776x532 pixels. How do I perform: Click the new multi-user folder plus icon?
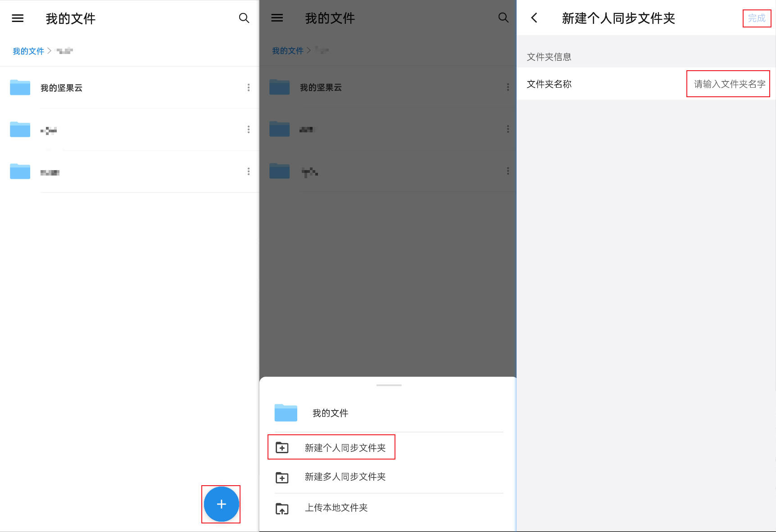282,477
